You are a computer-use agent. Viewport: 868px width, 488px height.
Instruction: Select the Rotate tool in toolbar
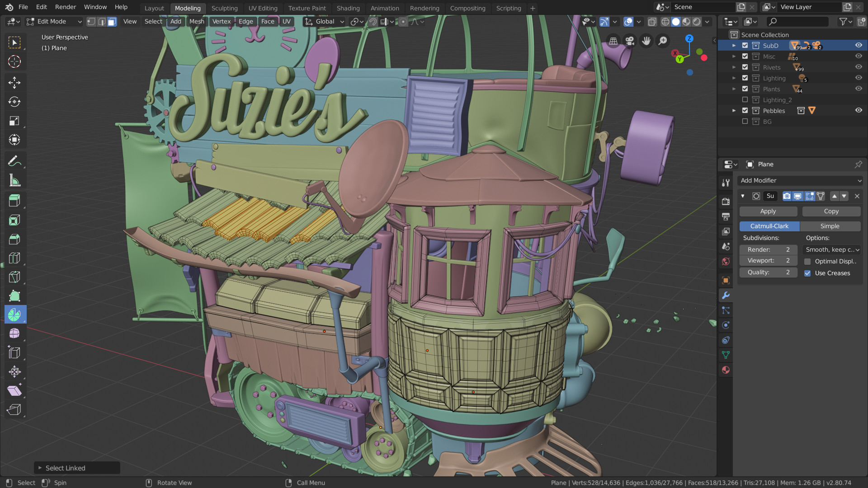pyautogui.click(x=14, y=102)
